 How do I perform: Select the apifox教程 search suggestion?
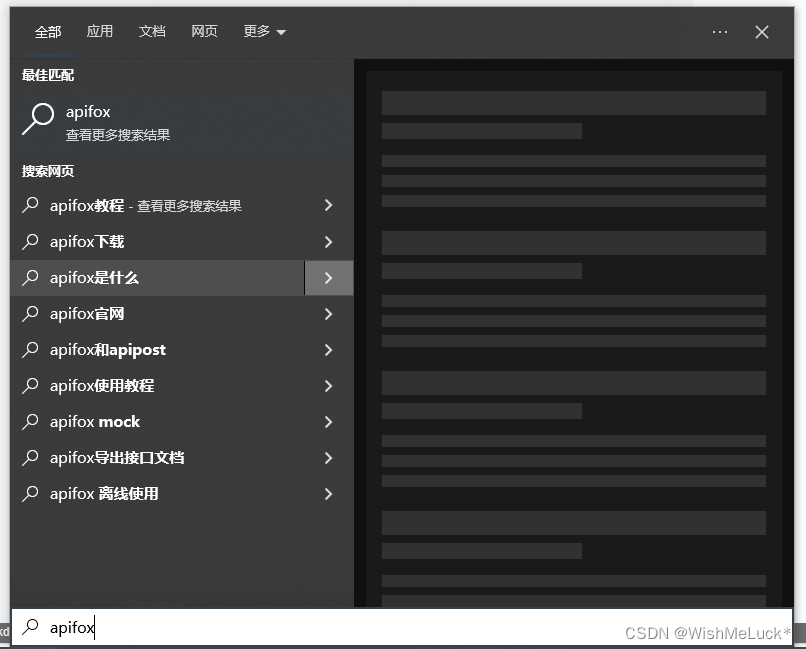[x=157, y=206]
